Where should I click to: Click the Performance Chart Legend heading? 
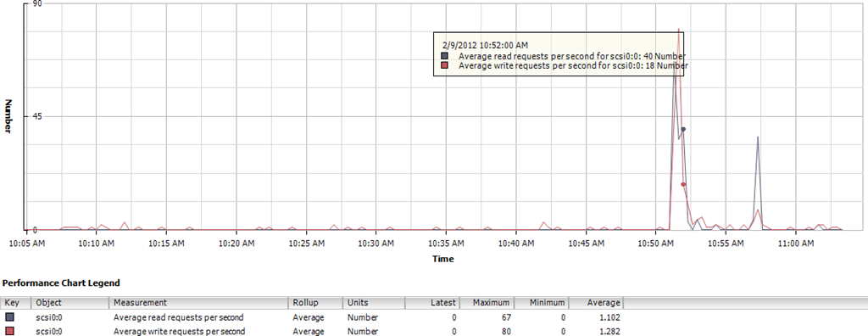pyautogui.click(x=61, y=283)
